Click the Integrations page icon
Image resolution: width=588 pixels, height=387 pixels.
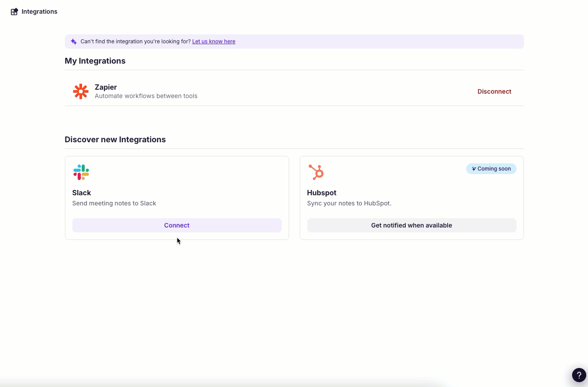point(14,11)
